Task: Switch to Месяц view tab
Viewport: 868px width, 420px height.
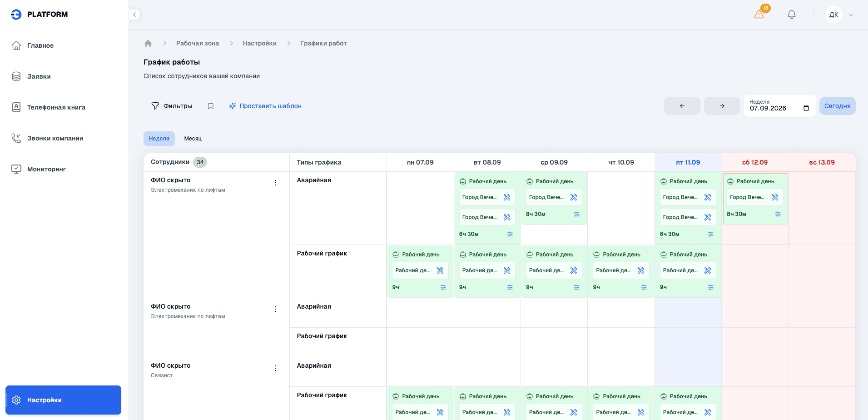Action: click(x=193, y=139)
